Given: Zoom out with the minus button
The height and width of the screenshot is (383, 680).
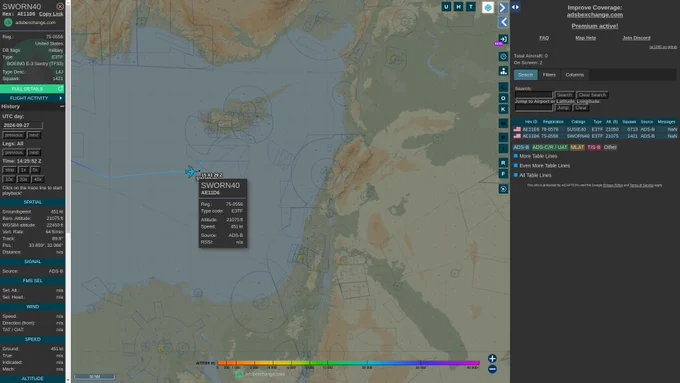Looking at the screenshot, I should pos(492,369).
